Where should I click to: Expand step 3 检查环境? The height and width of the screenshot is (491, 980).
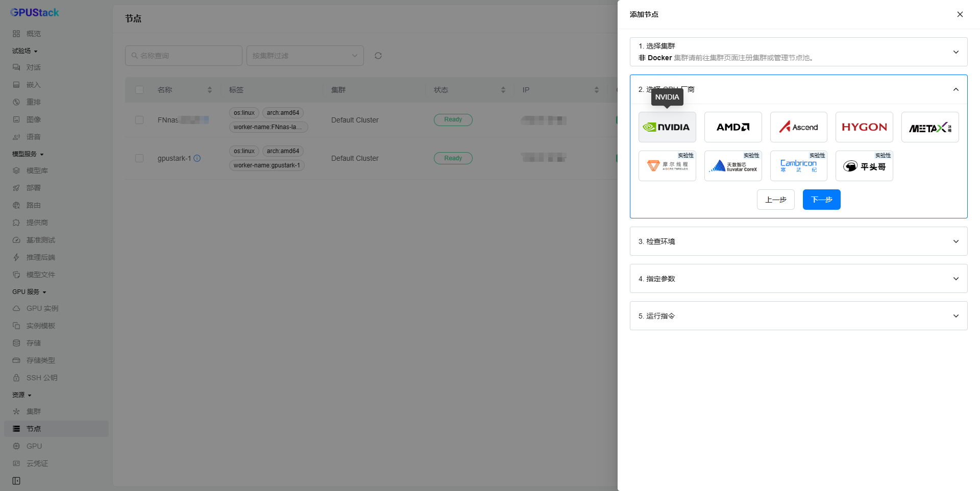799,241
